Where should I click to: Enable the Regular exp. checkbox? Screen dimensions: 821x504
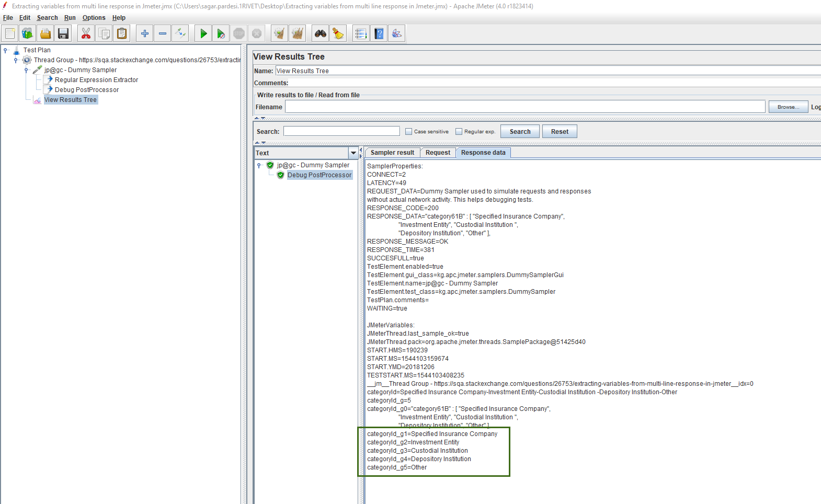tap(459, 132)
